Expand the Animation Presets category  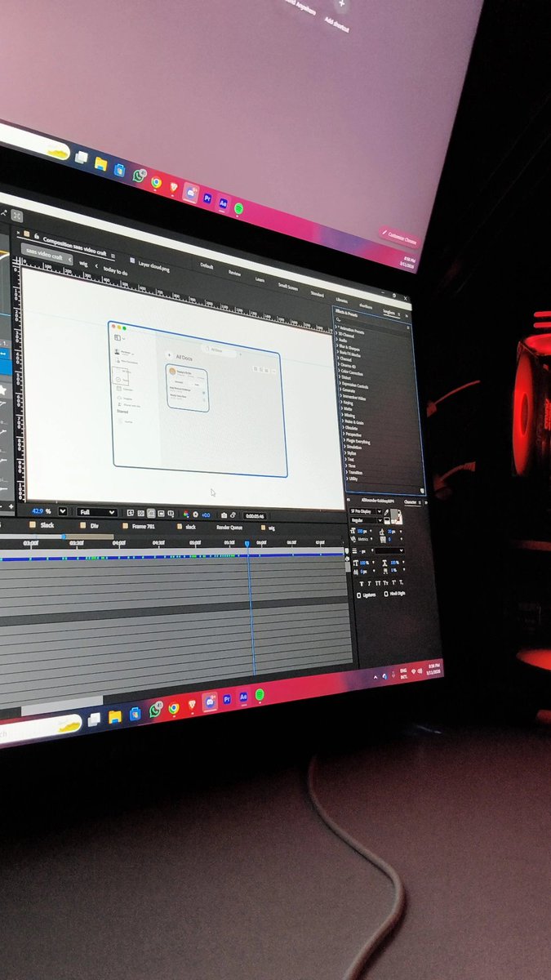[335, 327]
